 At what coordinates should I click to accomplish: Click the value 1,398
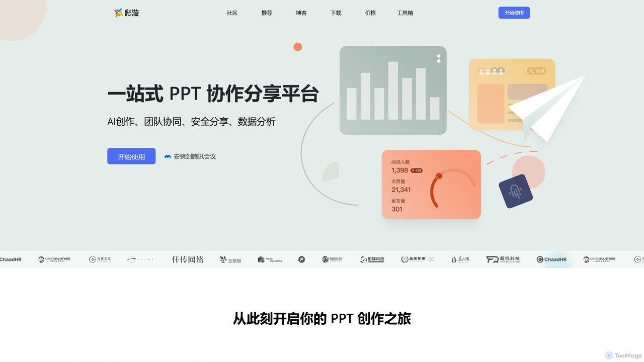click(x=400, y=170)
